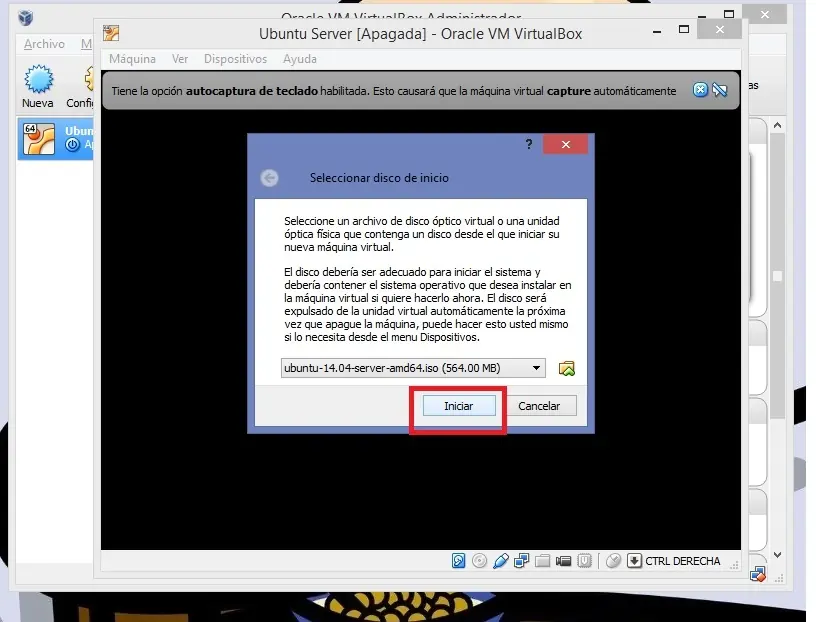Dismiss the keyboard autocapture notification

[x=700, y=90]
